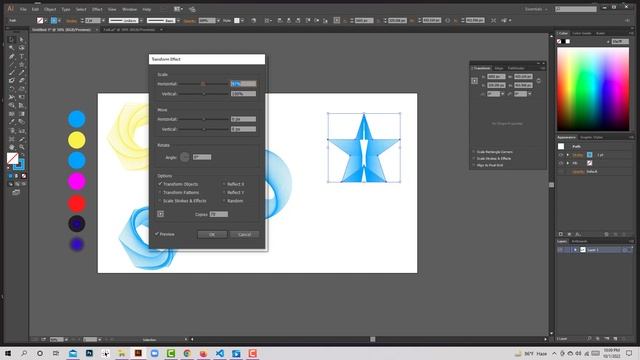Select the Lasso tool

click(22, 48)
